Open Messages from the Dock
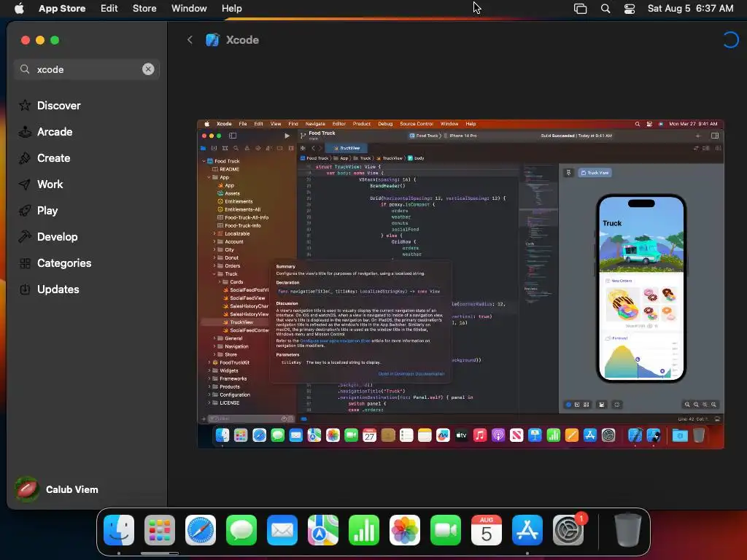The image size is (747, 560). pyautogui.click(x=241, y=529)
